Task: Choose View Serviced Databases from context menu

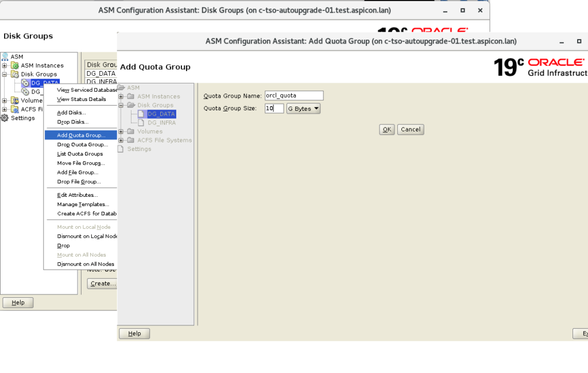Action: coord(81,90)
